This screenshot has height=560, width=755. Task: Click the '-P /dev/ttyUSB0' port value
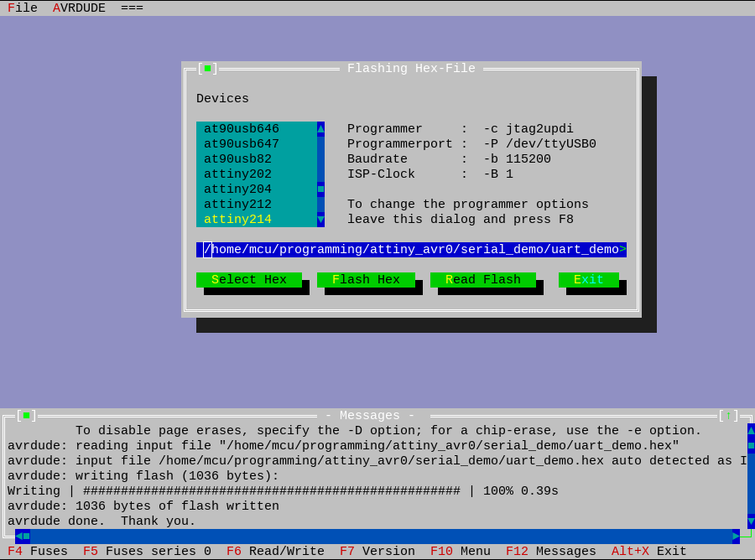point(539,144)
